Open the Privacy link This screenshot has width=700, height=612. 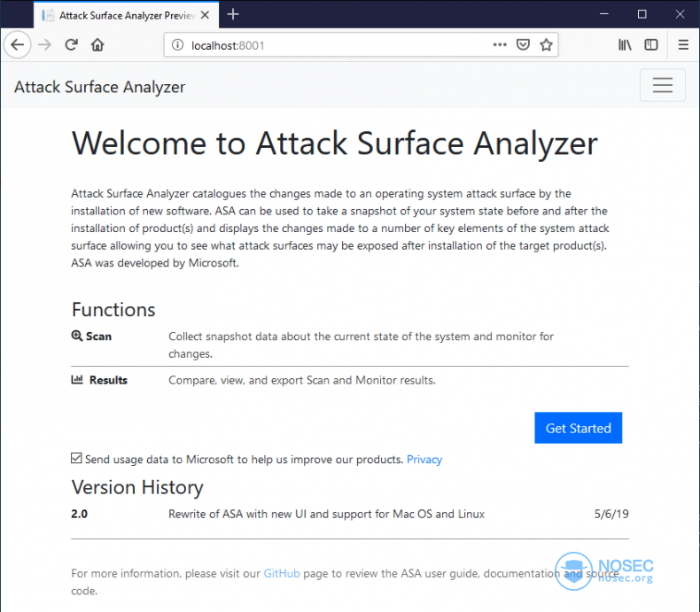click(424, 460)
